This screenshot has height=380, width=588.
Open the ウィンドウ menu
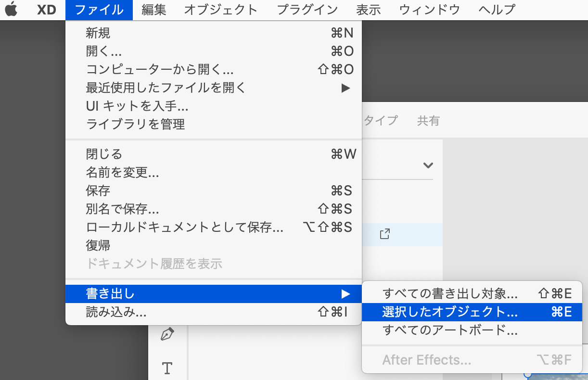click(x=430, y=9)
